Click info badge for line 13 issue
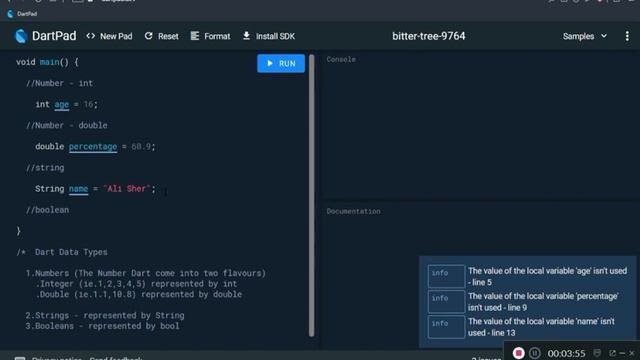Screen dimensions: 640x360 (446, 327)
